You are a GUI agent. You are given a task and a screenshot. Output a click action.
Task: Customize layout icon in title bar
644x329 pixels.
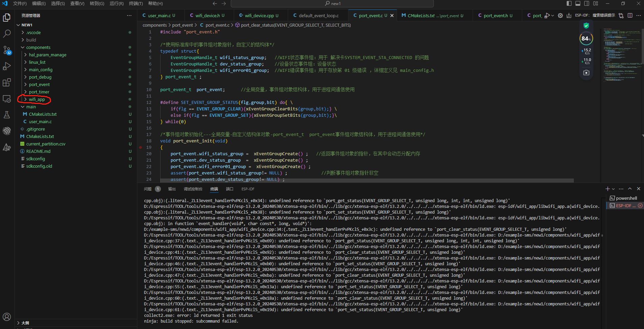tap(596, 3)
